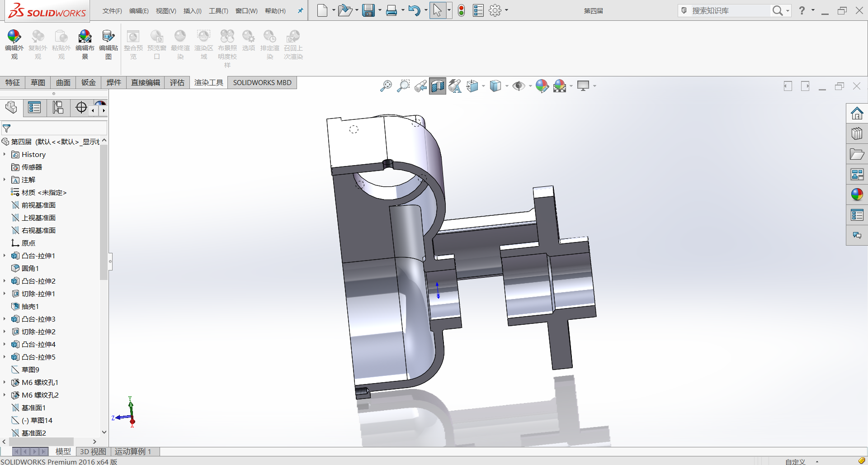Open Appearances color ball task pane
The image size is (868, 465).
coord(857,195)
